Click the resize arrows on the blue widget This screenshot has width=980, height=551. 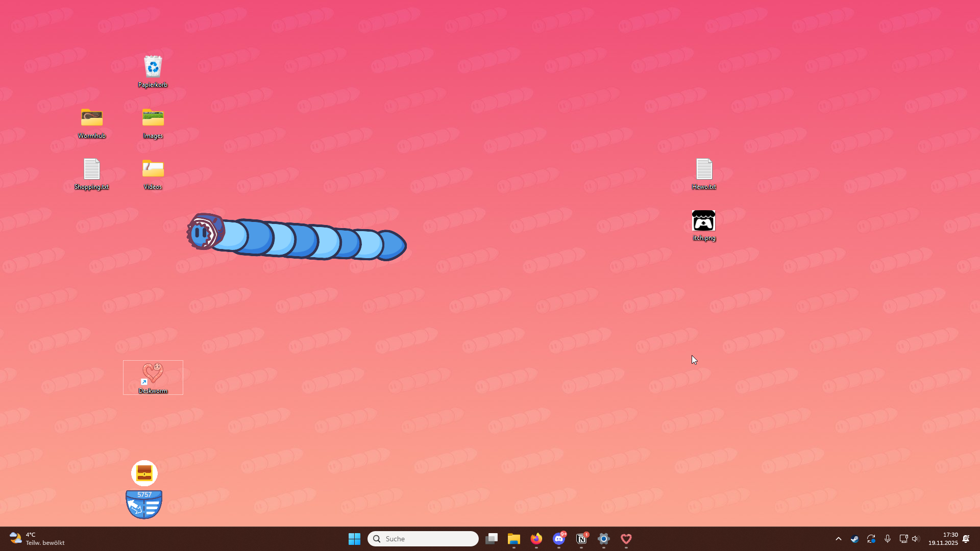click(x=135, y=507)
